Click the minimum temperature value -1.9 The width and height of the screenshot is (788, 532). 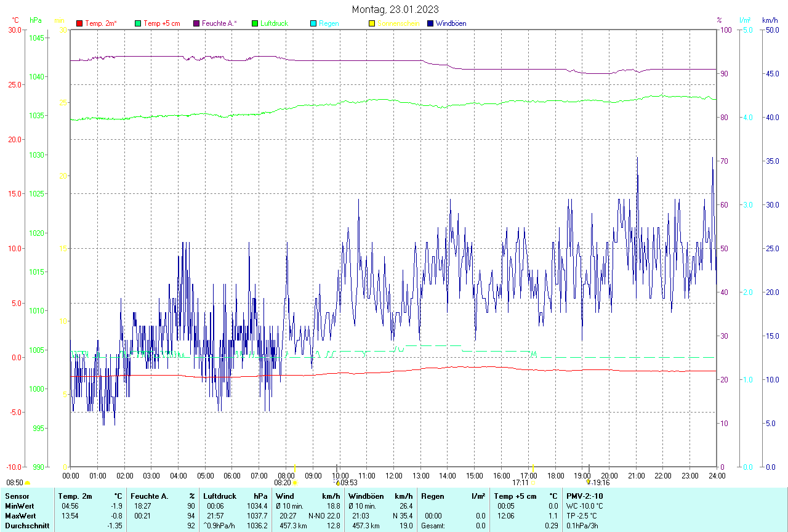click(x=116, y=506)
